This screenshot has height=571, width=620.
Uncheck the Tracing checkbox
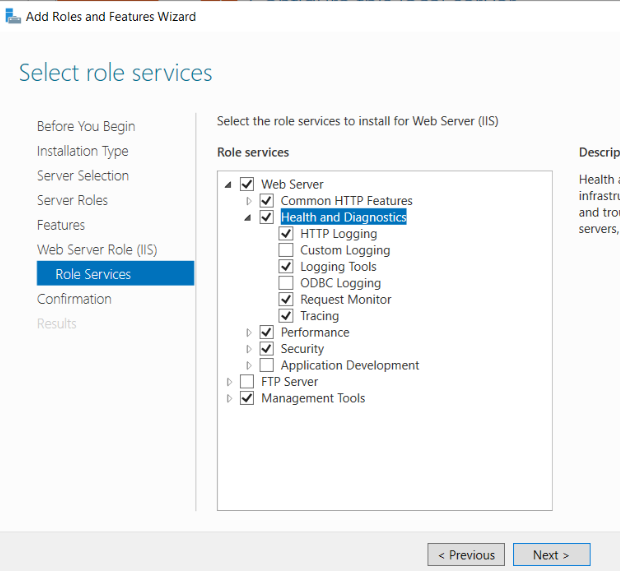click(286, 316)
